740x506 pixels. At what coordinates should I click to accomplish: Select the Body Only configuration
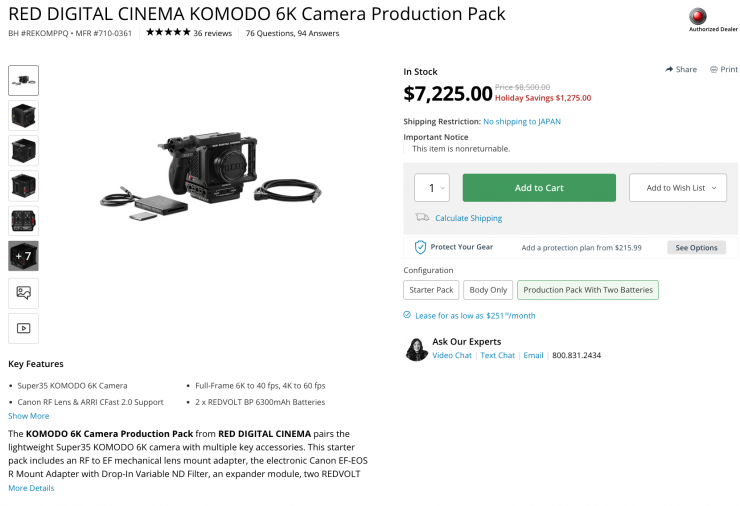pos(488,290)
